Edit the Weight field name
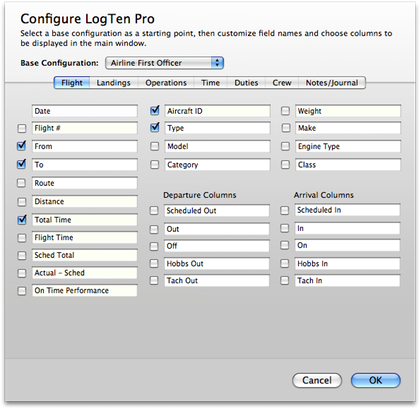 pos(348,111)
